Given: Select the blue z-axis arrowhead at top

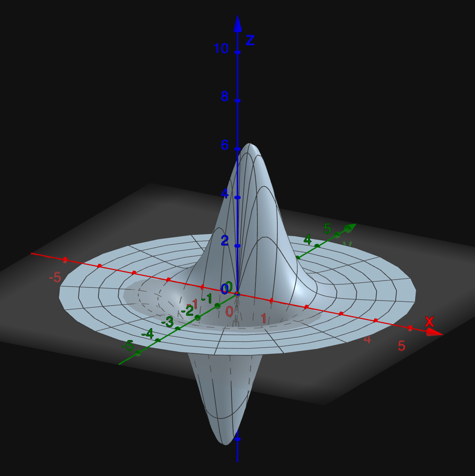Looking at the screenshot, I should pyautogui.click(x=237, y=24).
